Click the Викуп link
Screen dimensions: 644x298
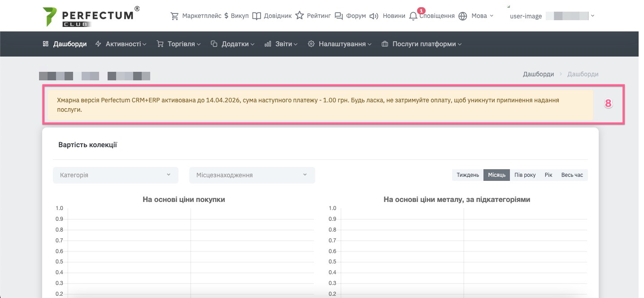tap(236, 16)
